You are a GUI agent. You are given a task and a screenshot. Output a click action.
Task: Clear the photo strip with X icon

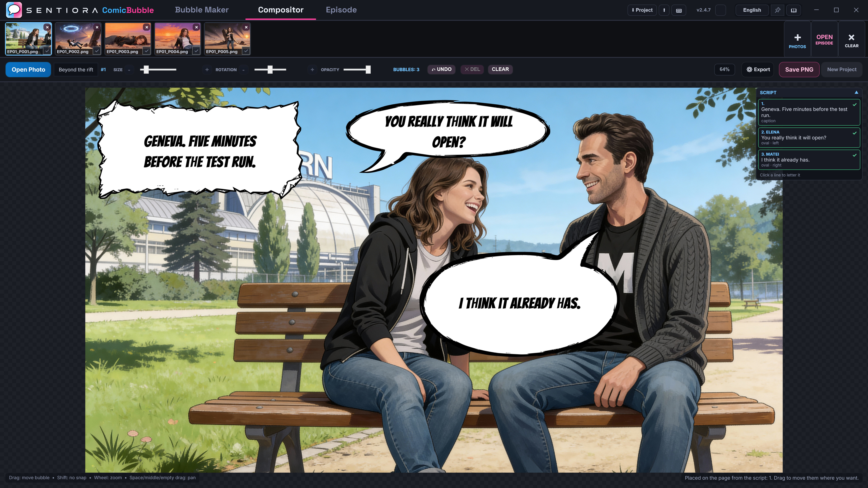pyautogui.click(x=851, y=40)
